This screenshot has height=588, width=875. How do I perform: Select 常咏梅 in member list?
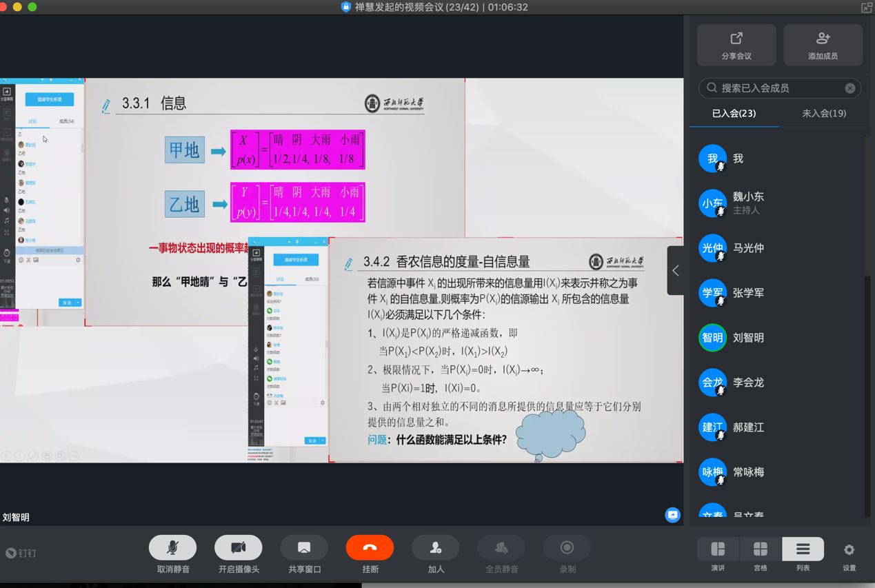pos(776,472)
